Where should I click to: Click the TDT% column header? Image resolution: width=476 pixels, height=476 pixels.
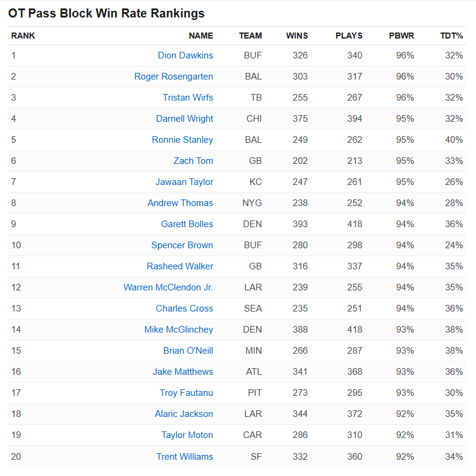point(451,36)
